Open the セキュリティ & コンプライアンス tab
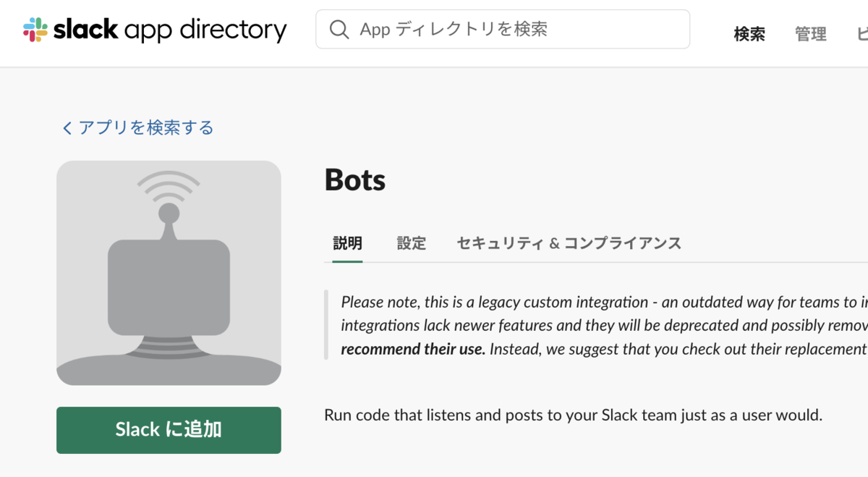This screenshot has width=868, height=477. pos(569,243)
